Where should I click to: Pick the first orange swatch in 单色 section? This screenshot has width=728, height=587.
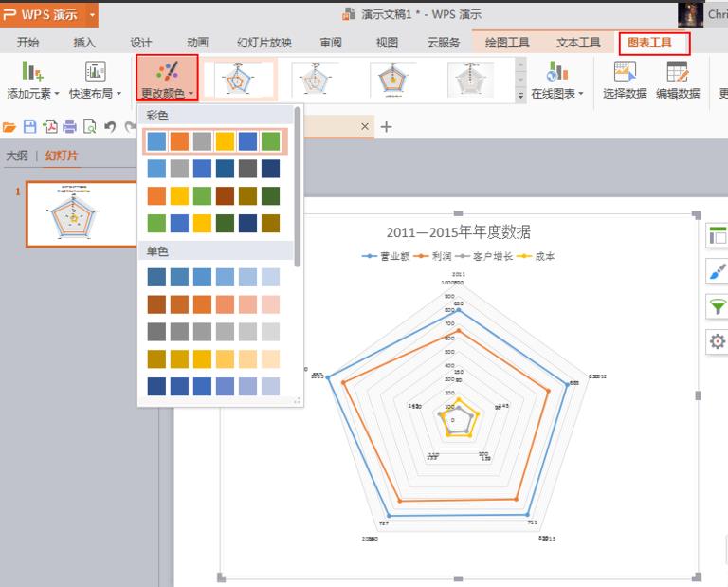point(156,304)
